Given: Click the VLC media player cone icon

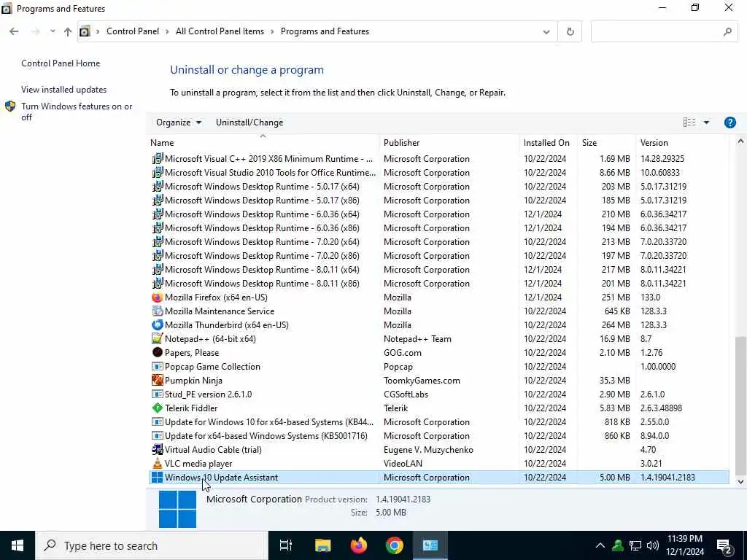Looking at the screenshot, I should tap(158, 463).
